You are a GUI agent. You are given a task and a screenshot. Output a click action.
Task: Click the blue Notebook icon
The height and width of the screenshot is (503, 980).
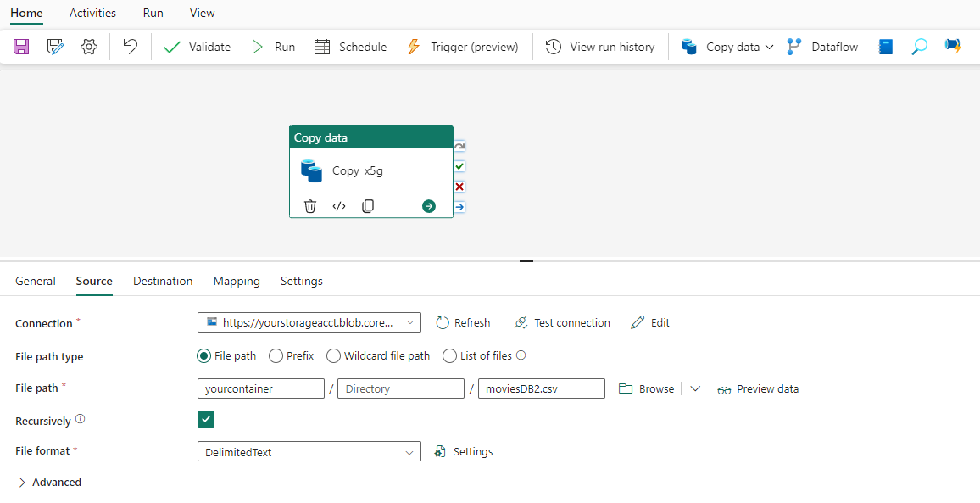pyautogui.click(x=886, y=47)
